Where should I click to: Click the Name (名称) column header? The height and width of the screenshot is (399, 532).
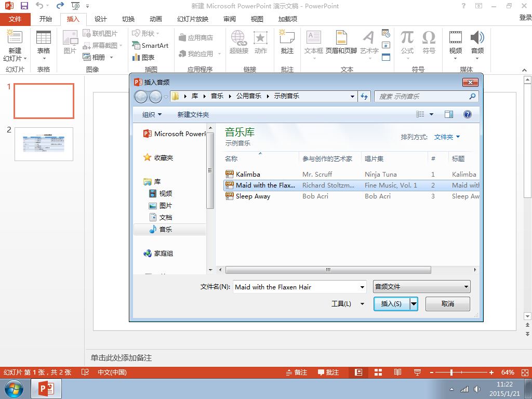[x=261, y=158]
